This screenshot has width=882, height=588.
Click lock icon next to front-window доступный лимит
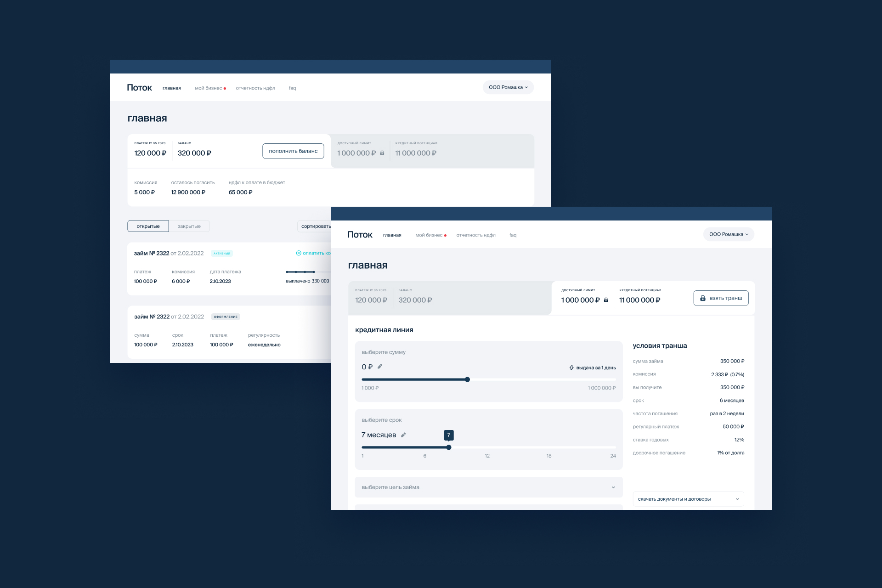[606, 300]
